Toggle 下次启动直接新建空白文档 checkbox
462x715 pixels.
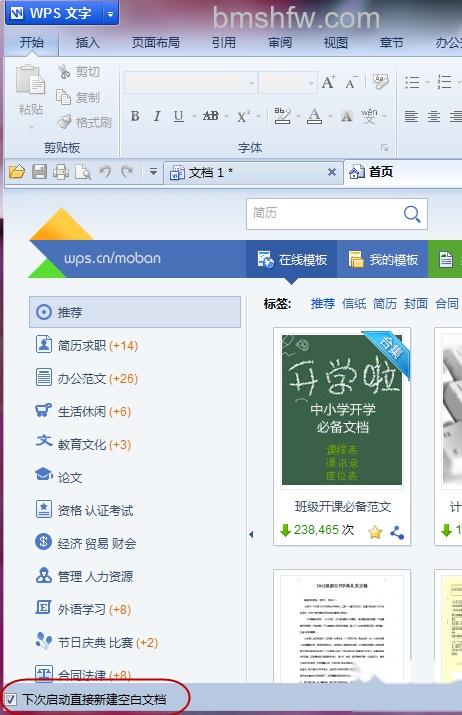coord(11,699)
